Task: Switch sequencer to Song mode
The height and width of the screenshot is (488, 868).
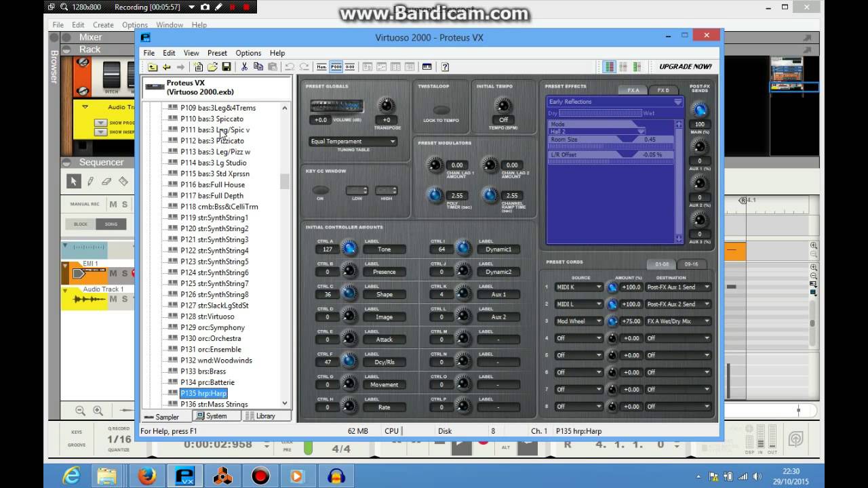Action: (111, 224)
